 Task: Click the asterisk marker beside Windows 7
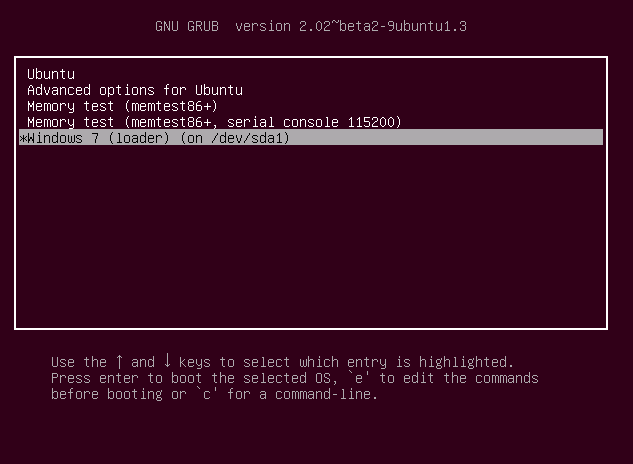pos(23,138)
